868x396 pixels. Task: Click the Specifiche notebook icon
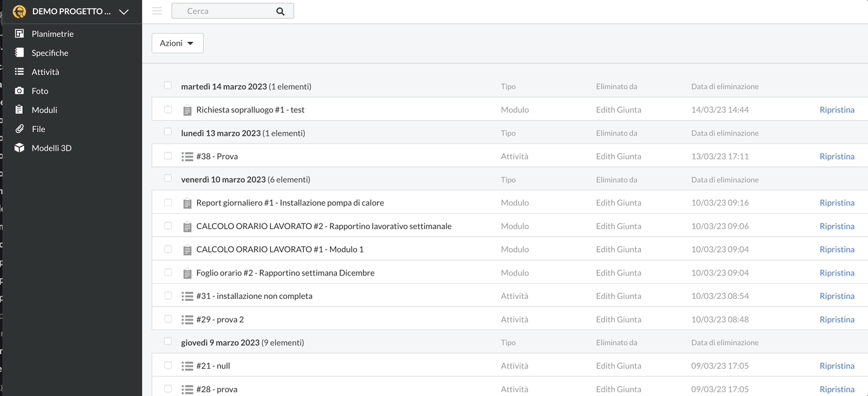(20, 53)
